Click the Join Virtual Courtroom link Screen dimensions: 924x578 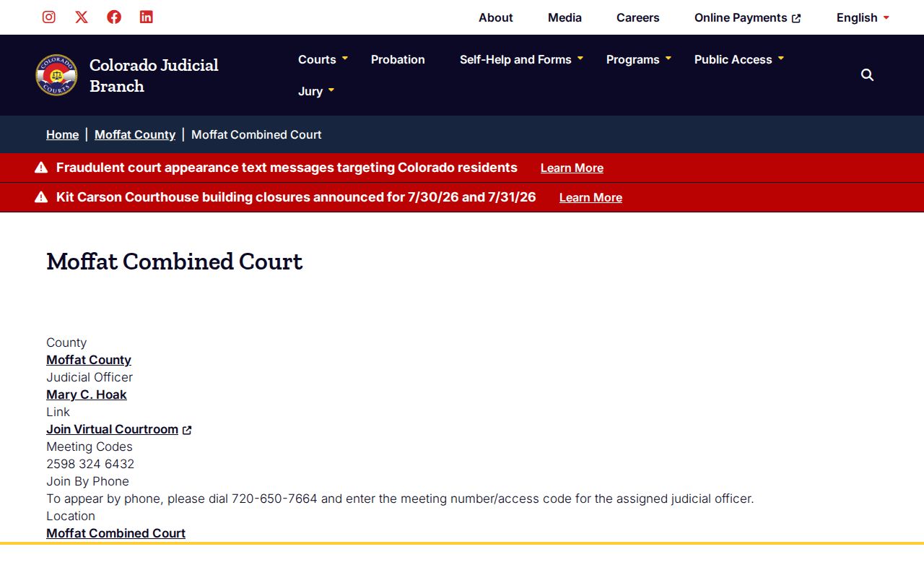(112, 429)
